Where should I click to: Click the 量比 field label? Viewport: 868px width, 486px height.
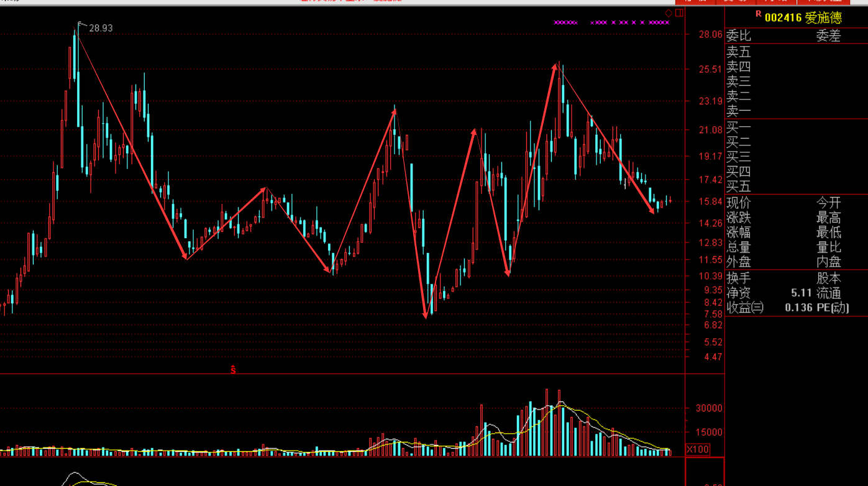click(828, 247)
